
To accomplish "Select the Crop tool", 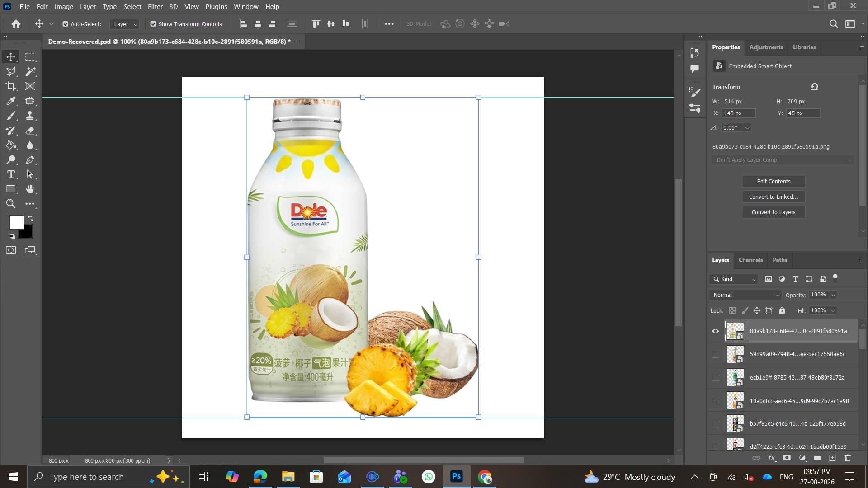I will tap(11, 86).
